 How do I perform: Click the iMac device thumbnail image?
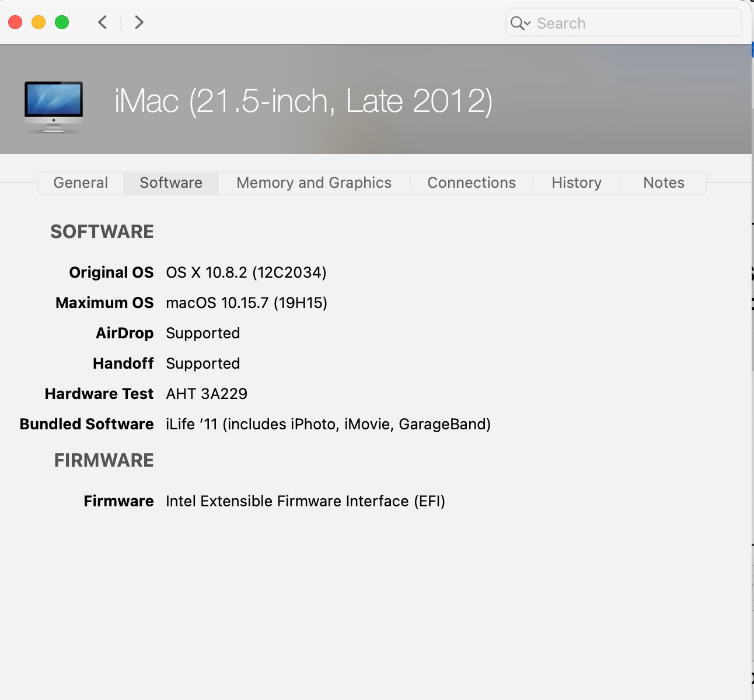click(x=54, y=107)
